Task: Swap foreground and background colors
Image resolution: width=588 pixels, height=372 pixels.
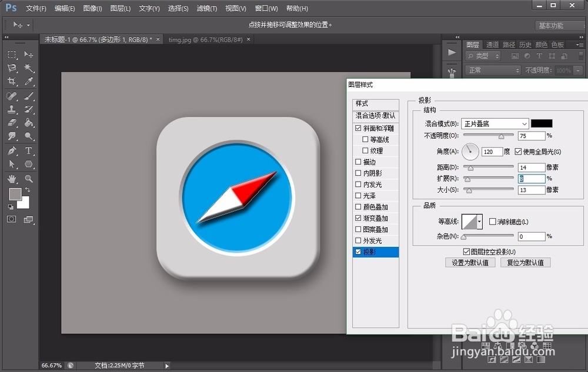Action: (28, 190)
